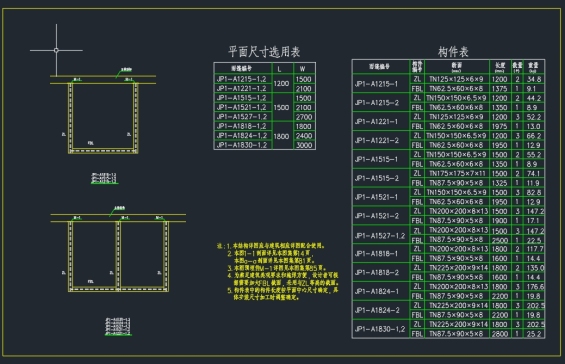Click the 平面尺寸选用表 table title
The image size is (565, 364).
(264, 52)
